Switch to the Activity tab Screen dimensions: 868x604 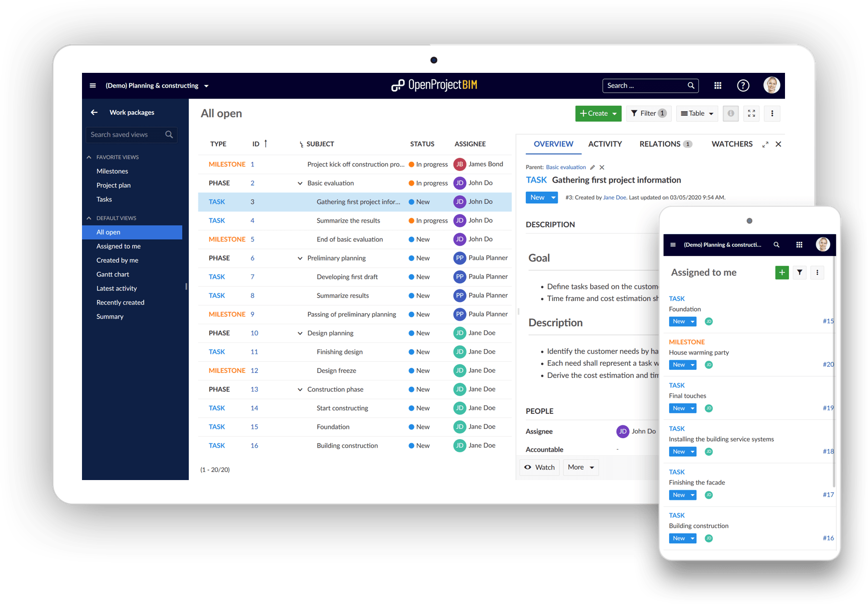coord(605,144)
